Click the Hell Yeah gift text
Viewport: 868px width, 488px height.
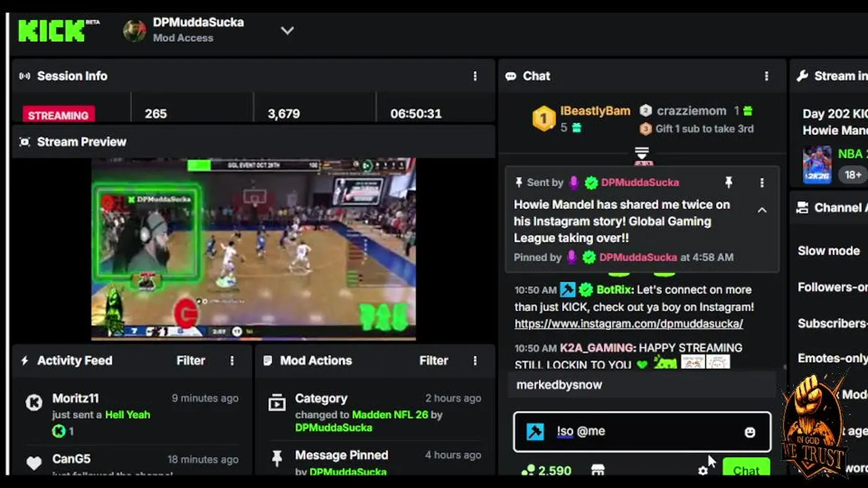pos(127,415)
